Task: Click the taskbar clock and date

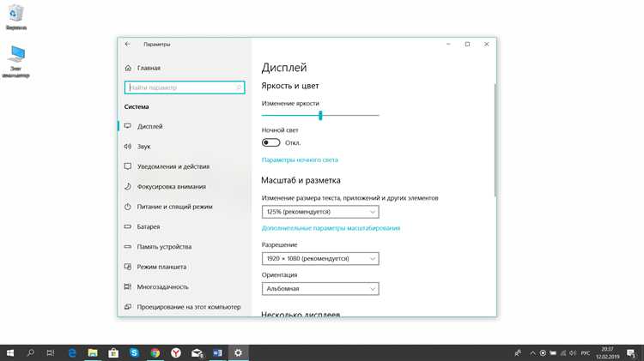Action: [608, 352]
